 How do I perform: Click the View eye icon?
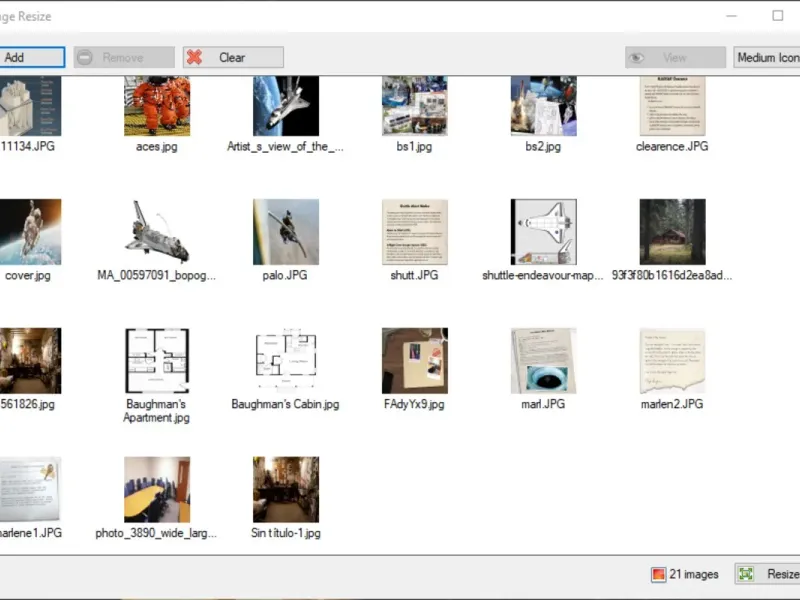(636, 58)
